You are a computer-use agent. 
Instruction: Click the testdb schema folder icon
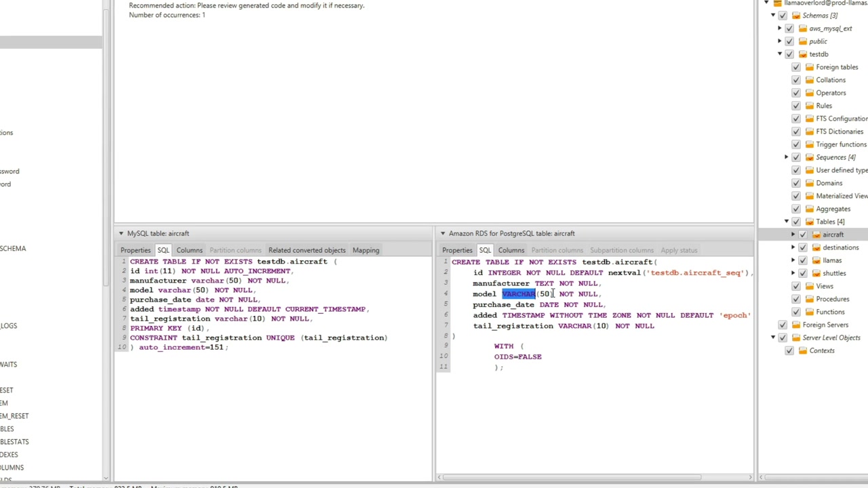click(803, 54)
